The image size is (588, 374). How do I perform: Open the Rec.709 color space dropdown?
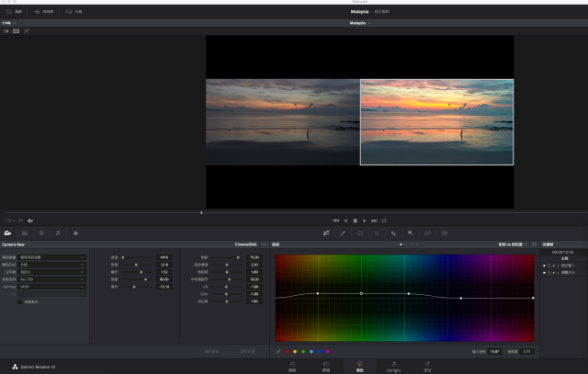pyautogui.click(x=52, y=279)
